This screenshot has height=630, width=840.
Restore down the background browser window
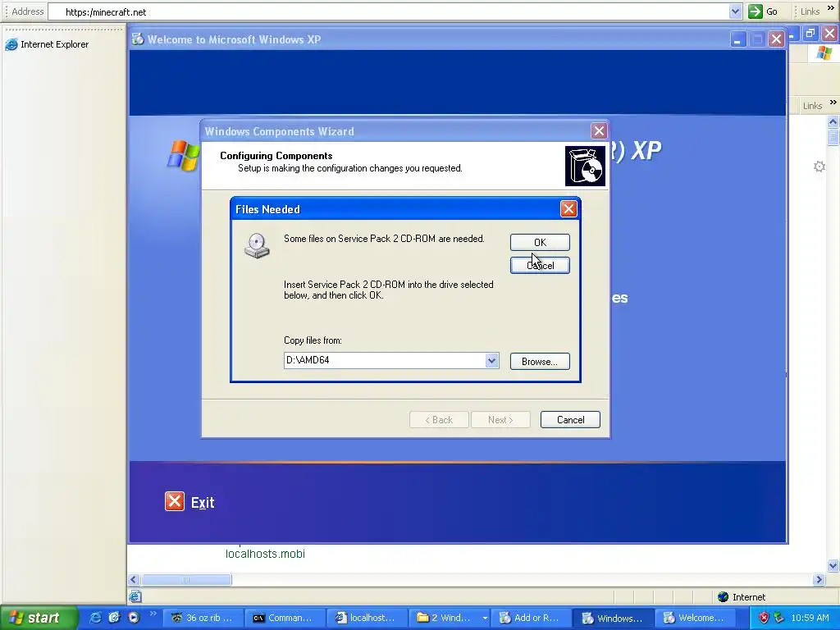(x=810, y=33)
